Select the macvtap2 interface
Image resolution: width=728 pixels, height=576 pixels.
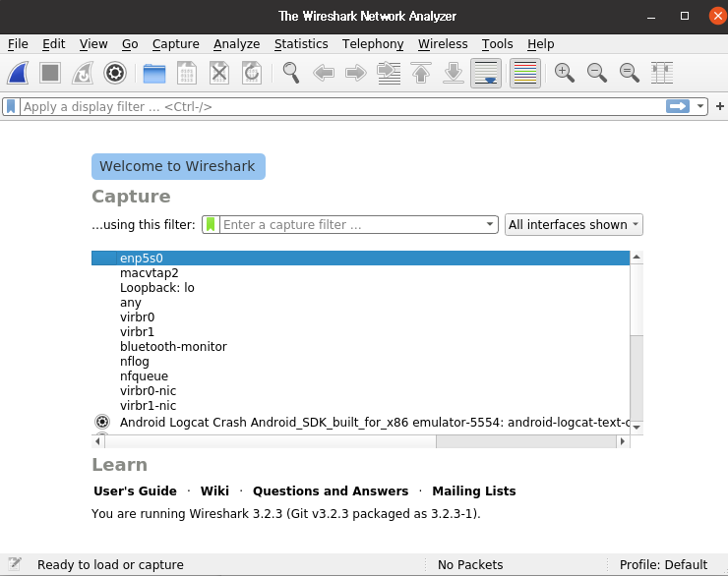[360, 273]
